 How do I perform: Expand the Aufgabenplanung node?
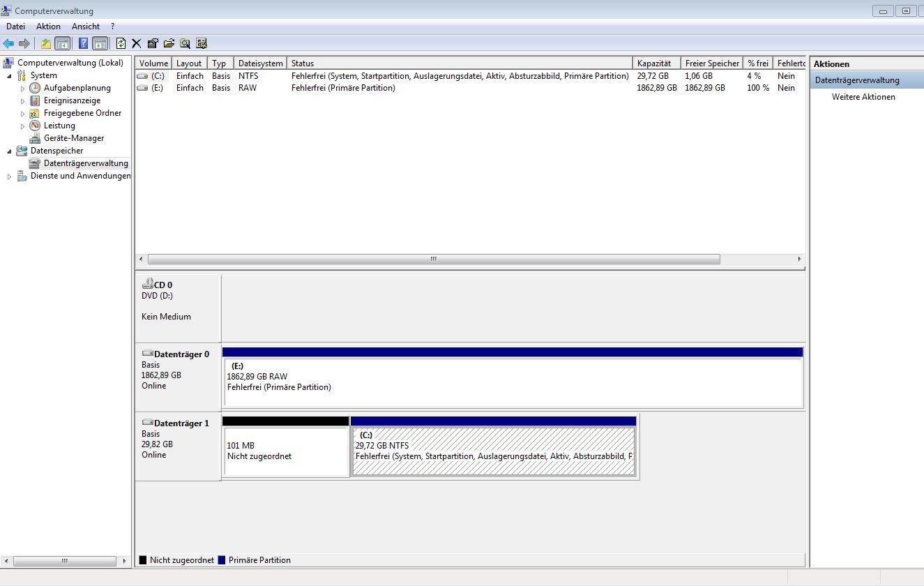[22, 89]
